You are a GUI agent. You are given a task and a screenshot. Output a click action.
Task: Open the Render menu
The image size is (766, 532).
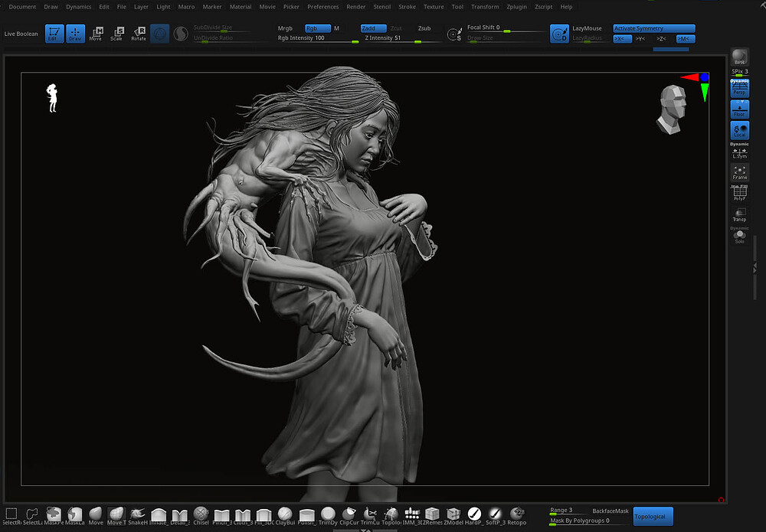(355, 7)
